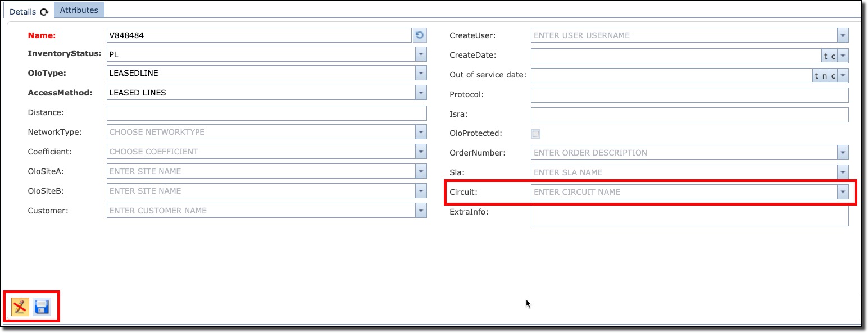Focus the Protocol text field
Viewport: 868px width, 333px height.
(x=689, y=95)
